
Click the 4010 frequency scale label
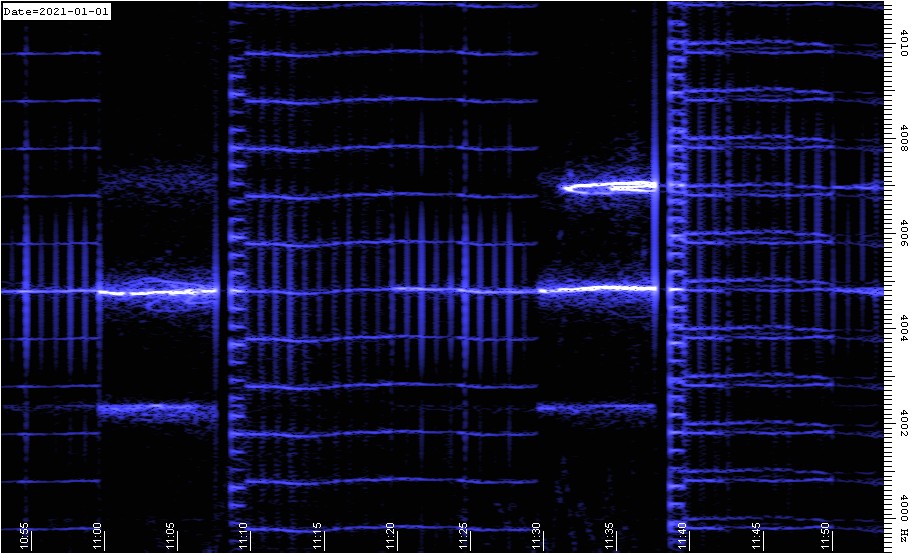[x=903, y=44]
